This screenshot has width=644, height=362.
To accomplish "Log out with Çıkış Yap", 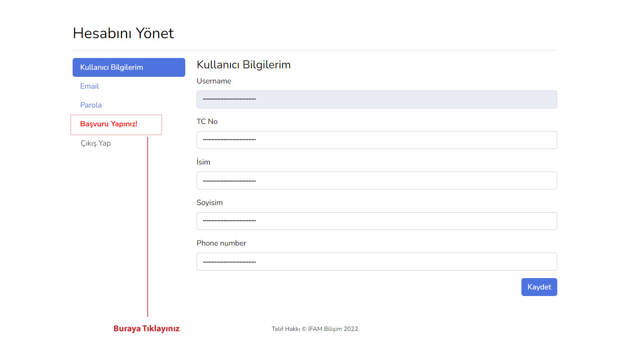I will click(x=96, y=143).
